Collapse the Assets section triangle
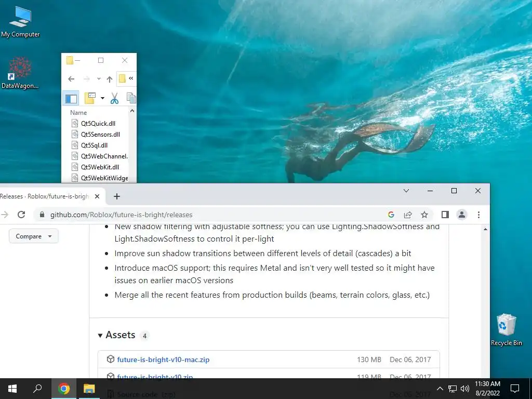Viewport: 532px width, 399px height. click(100, 336)
